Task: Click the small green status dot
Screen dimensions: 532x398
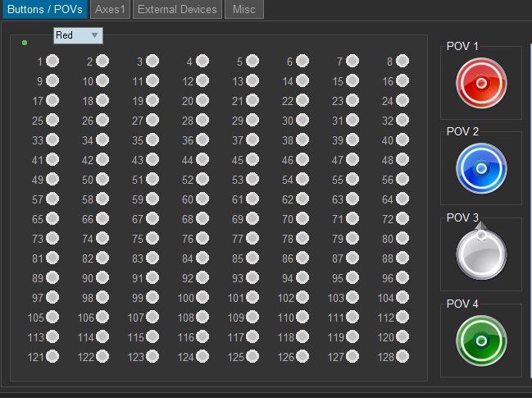Action: click(25, 42)
